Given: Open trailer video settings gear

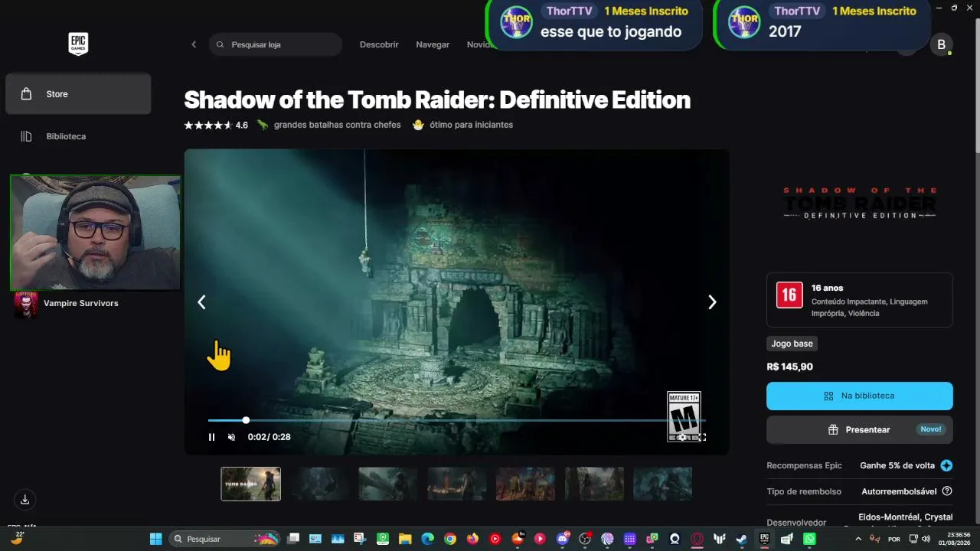Looking at the screenshot, I should [681, 437].
